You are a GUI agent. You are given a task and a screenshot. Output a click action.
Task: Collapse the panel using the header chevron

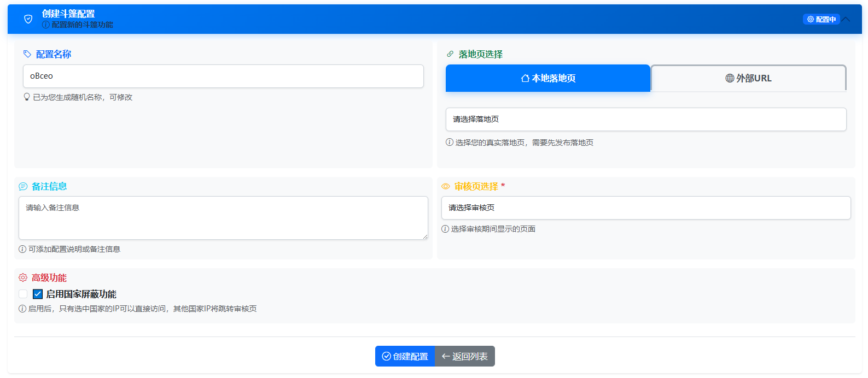tap(846, 19)
